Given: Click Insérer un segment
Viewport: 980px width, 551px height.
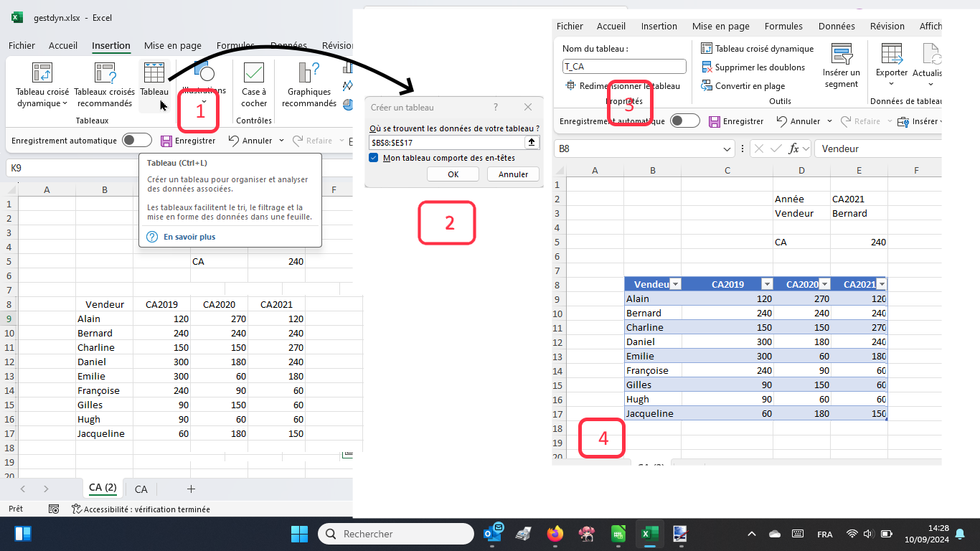Looking at the screenshot, I should [x=841, y=65].
